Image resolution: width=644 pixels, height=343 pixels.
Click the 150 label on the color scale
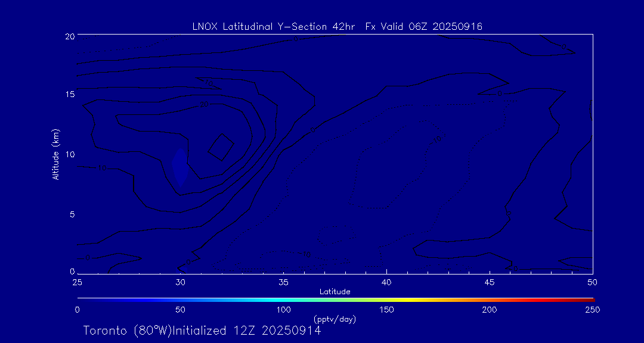click(x=386, y=310)
